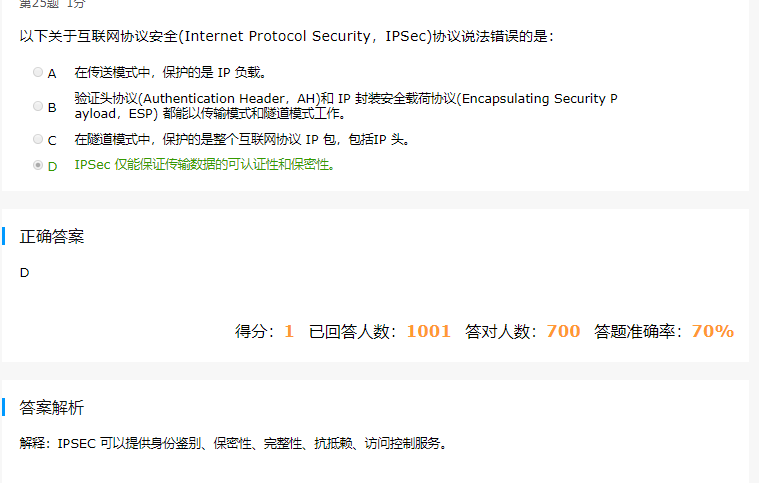Viewport: 759px width, 483px height.
Task: Click the orange 答对人数 value 700
Action: [563, 332]
